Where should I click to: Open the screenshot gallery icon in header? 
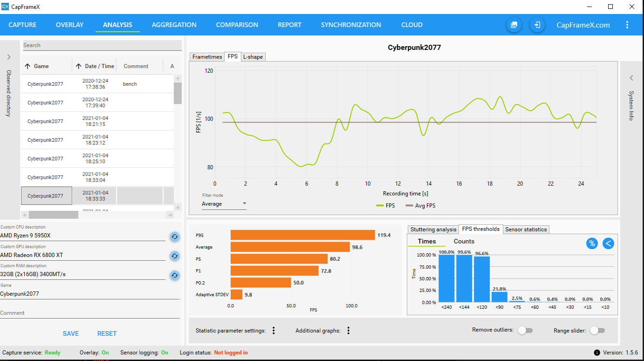514,25
